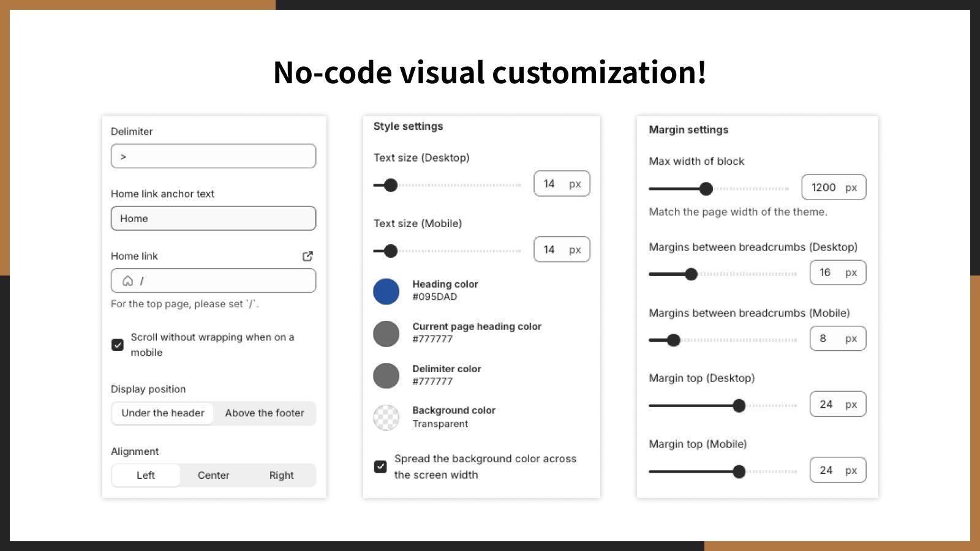Click the Text size (Mobile) px value box
Image resolution: width=980 pixels, height=551 pixels.
click(562, 250)
